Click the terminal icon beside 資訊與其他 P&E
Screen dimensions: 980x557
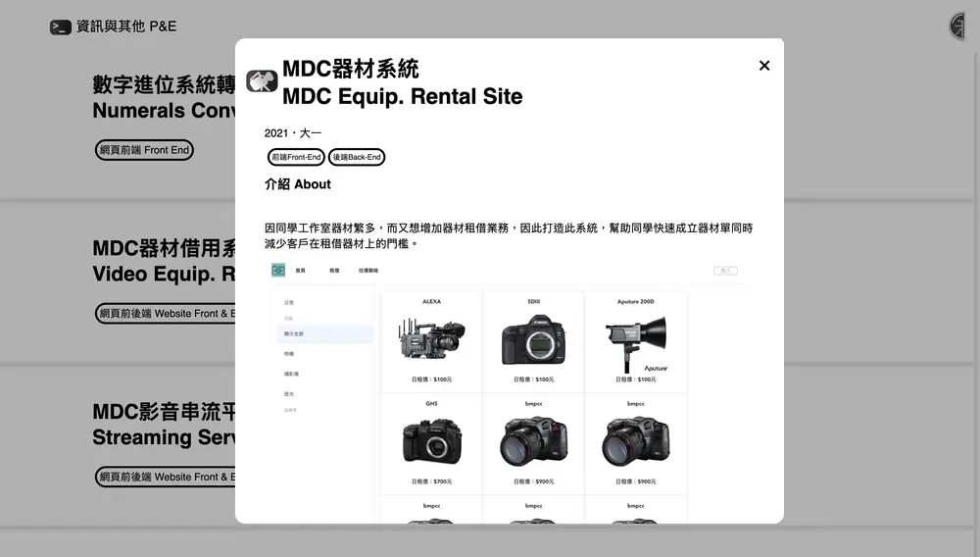61,26
